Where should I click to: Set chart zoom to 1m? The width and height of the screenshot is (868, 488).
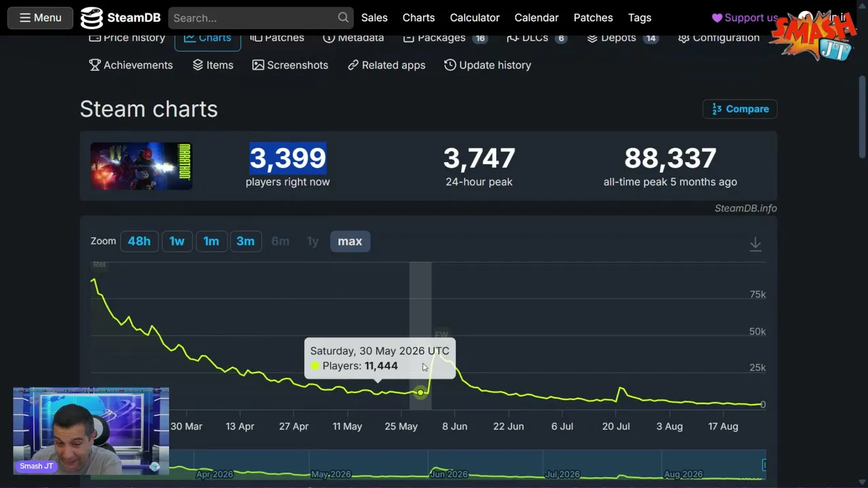coord(212,241)
